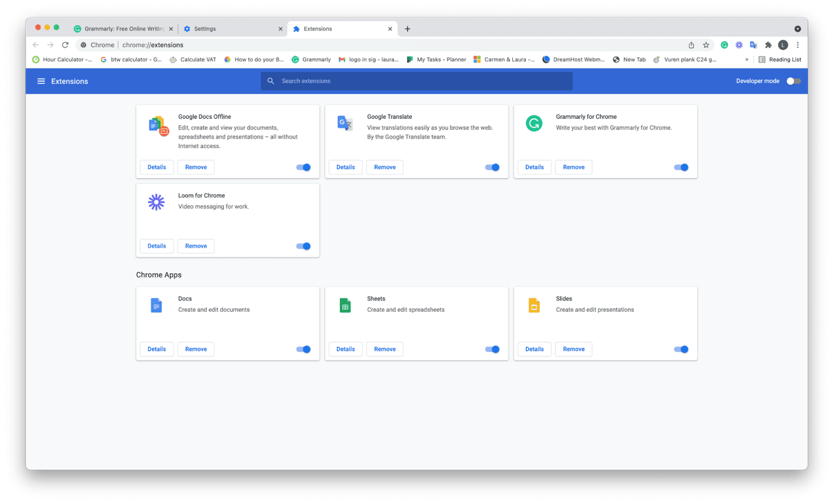This screenshot has height=504, width=834.
Task: Open the Chrome three-dot menu
Action: 798,45
